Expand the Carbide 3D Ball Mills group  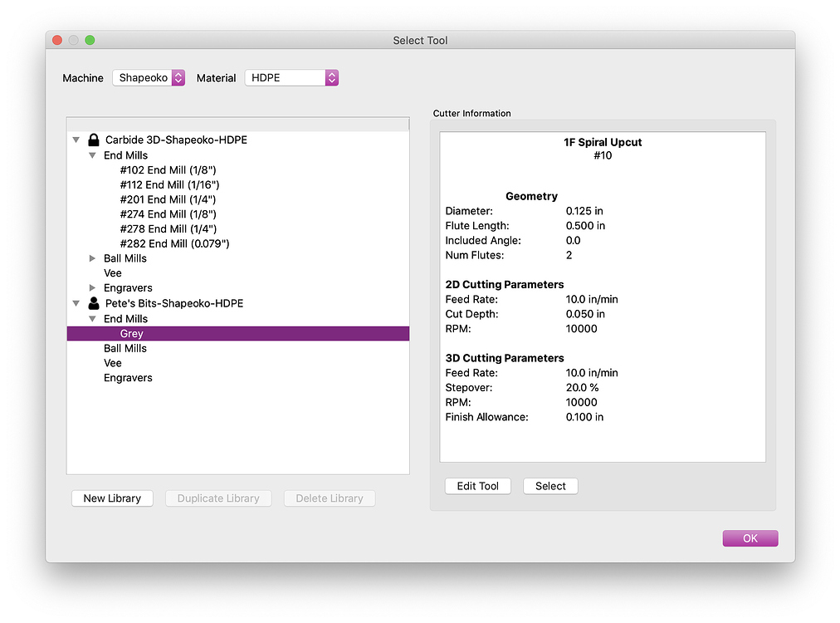point(93,258)
